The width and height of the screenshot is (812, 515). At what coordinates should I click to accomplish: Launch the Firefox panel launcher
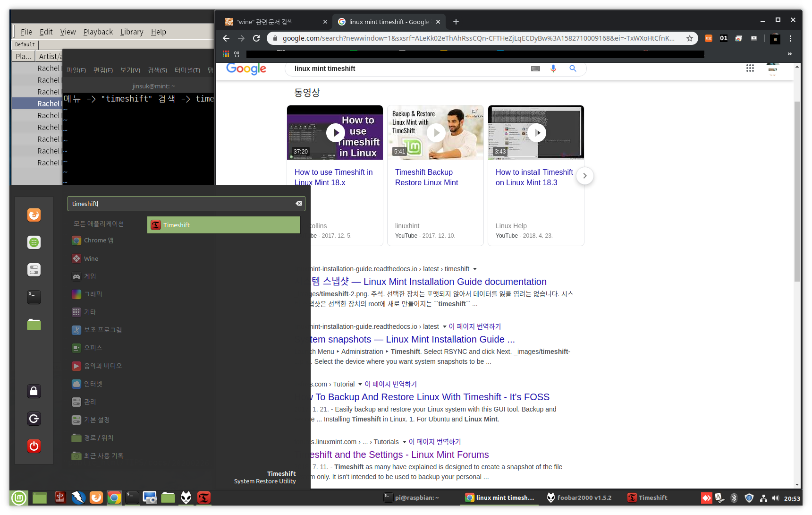(96, 498)
